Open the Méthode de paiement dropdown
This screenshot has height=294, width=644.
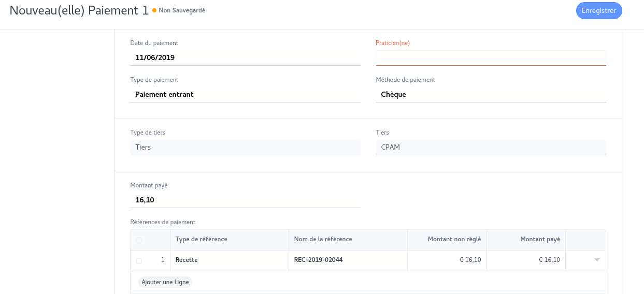click(x=490, y=95)
